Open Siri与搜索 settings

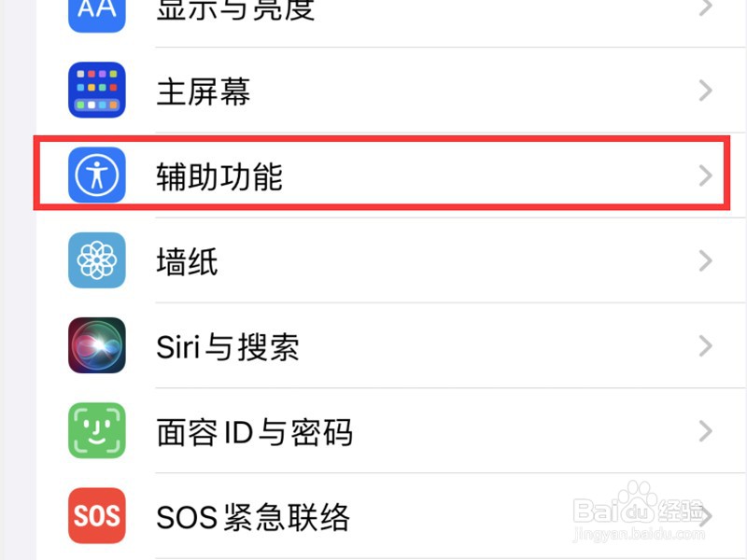(x=390, y=345)
